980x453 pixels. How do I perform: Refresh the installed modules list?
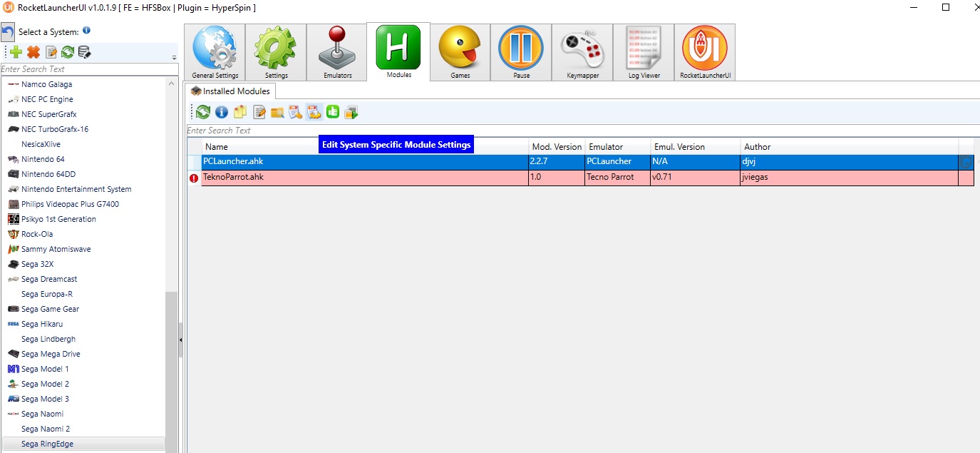coord(203,112)
